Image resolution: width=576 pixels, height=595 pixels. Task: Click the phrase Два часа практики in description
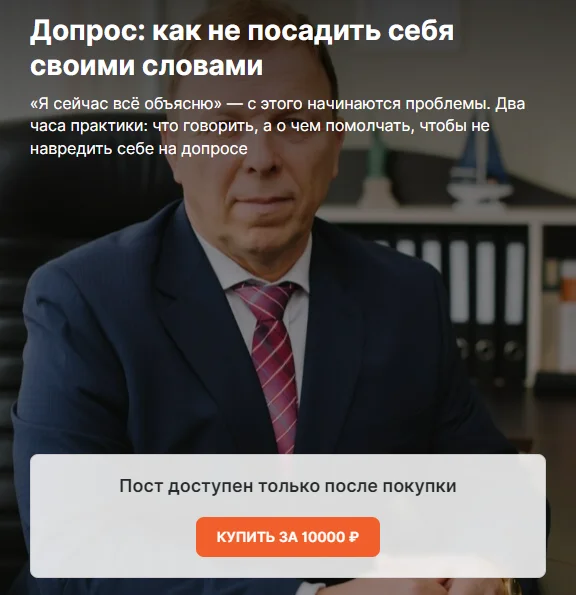pos(88,126)
